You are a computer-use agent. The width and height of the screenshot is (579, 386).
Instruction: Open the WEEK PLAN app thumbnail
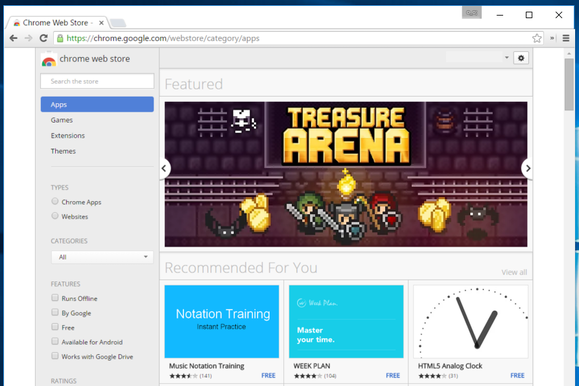click(346, 321)
